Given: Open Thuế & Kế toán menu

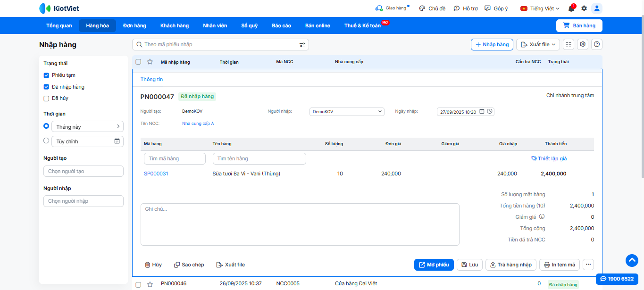Looking at the screenshot, I should 363,25.
